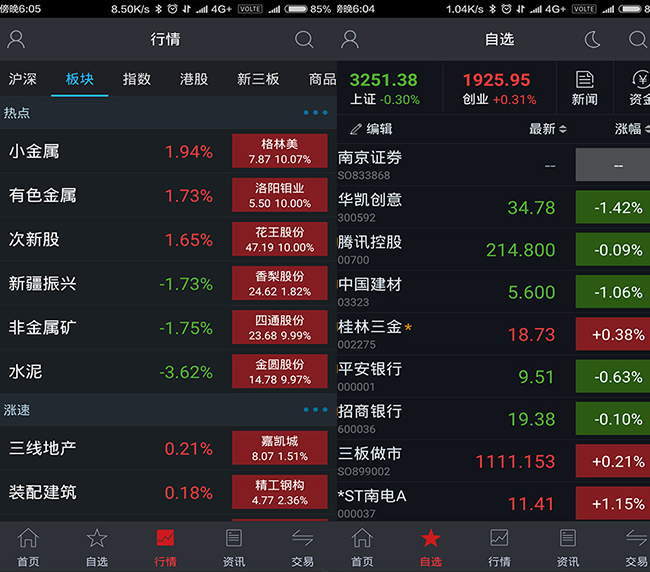Switch to 沪深 tab

[23, 79]
